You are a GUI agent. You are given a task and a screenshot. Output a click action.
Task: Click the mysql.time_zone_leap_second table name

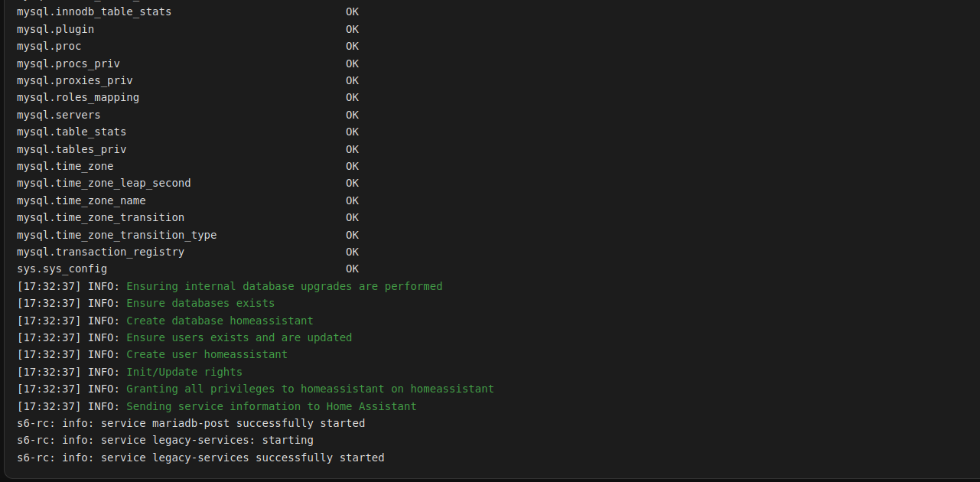[104, 183]
